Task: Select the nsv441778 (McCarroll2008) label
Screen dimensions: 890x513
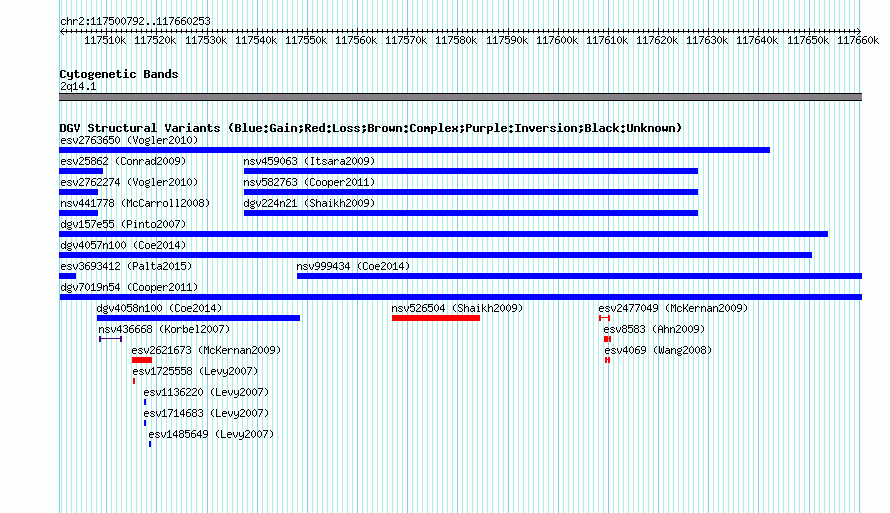Action: pyautogui.click(x=135, y=203)
